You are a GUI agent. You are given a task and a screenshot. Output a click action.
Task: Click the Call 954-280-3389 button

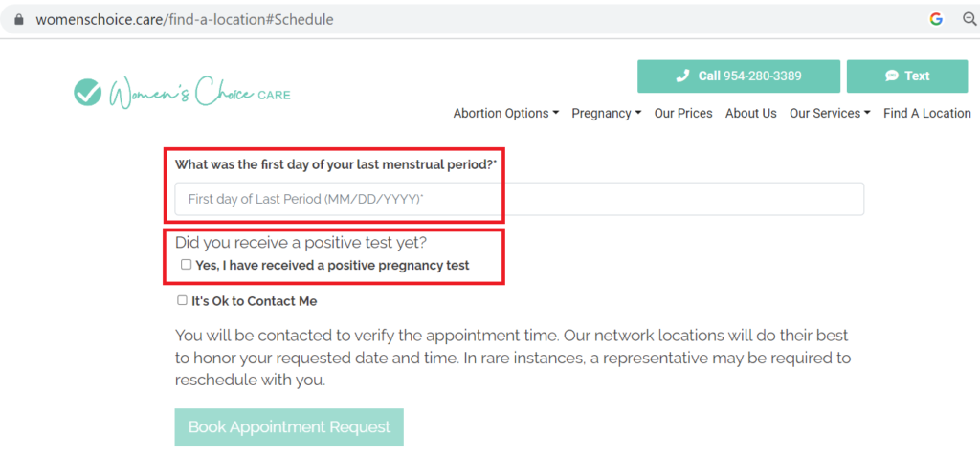(739, 76)
